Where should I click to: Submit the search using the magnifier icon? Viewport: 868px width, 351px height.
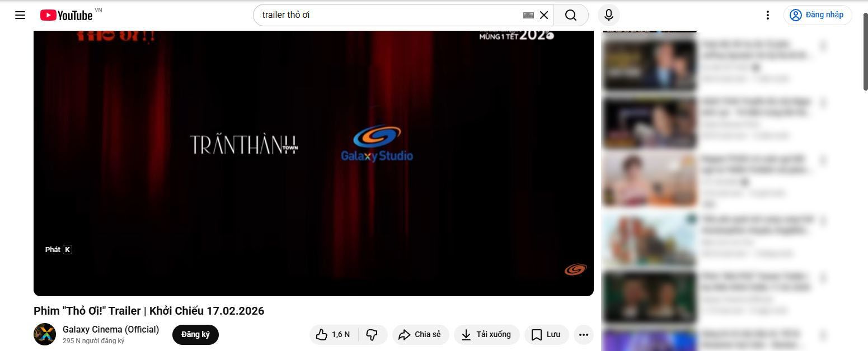pos(570,15)
